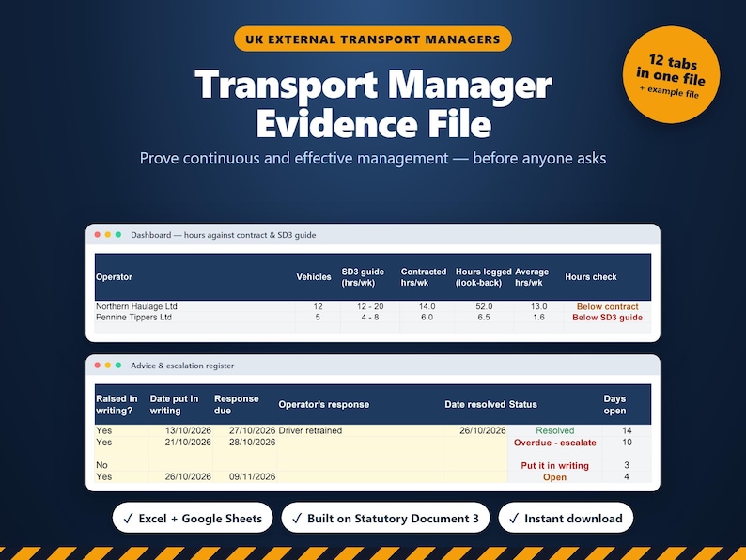Select the Hours logged (look-back) header
Image resolution: width=746 pixels, height=560 pixels.
coord(483,277)
